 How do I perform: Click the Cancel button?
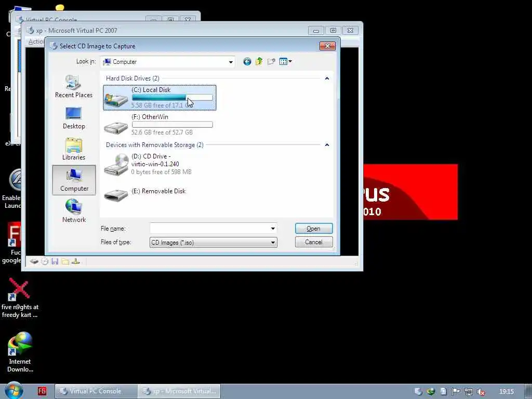tap(313, 242)
